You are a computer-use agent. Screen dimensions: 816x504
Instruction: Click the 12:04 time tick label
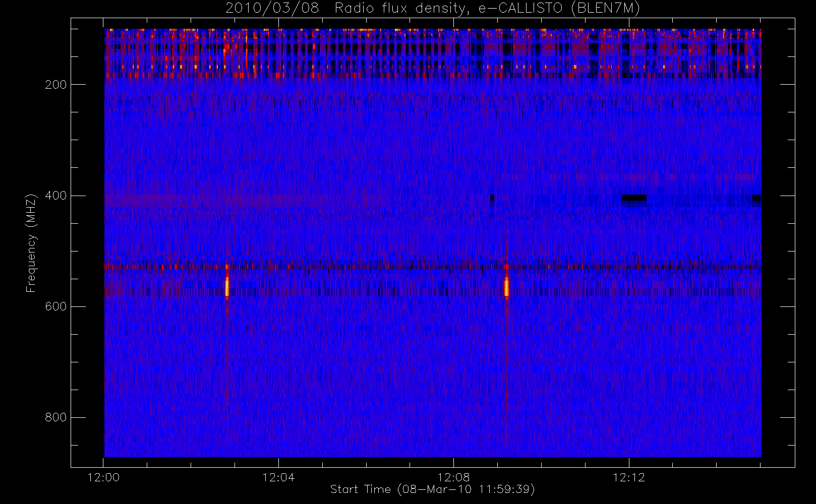(278, 477)
